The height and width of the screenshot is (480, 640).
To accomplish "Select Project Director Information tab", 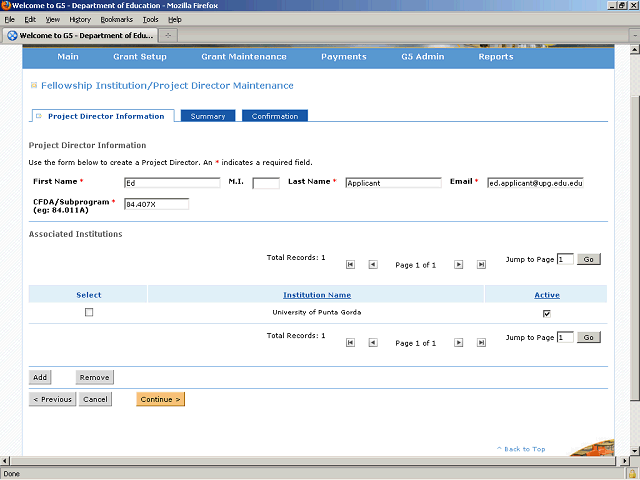I will pos(103,116).
